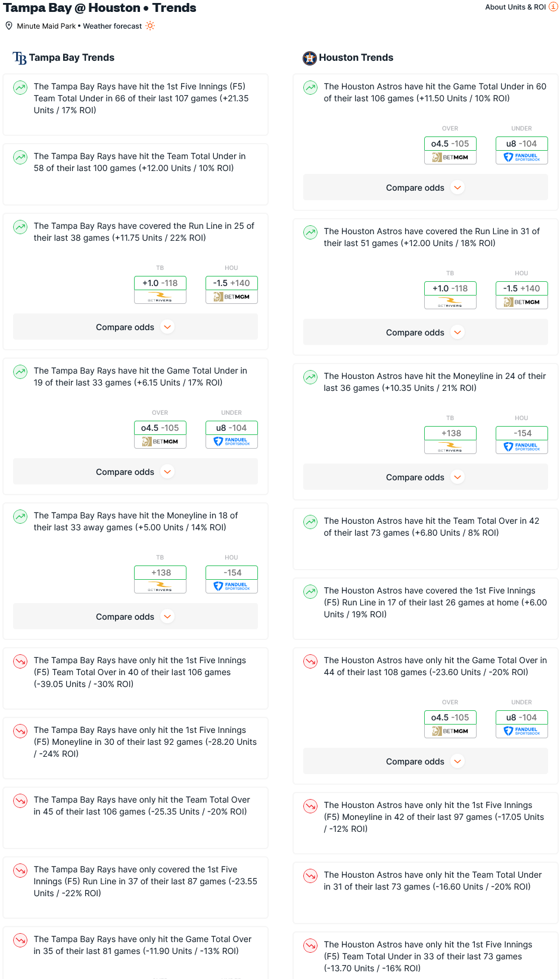This screenshot has height=979, width=560.
Task: Expand Compare odds under Astros Game Total Under
Action: [425, 188]
